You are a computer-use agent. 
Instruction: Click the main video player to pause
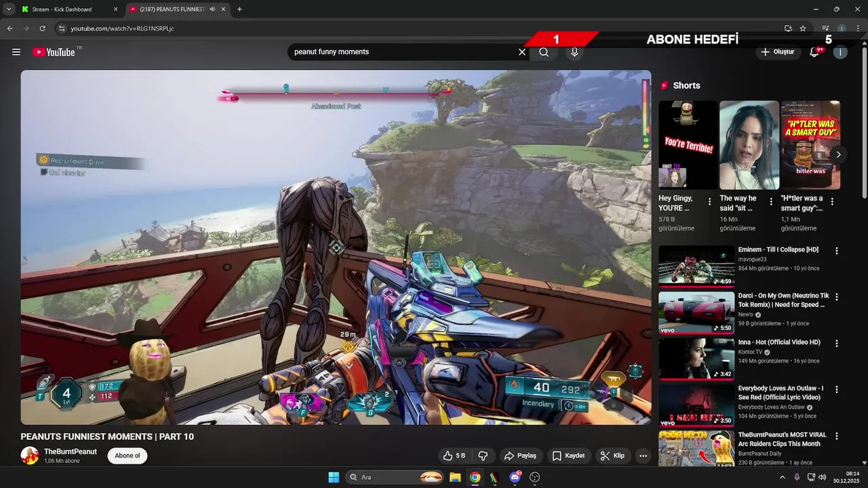click(x=336, y=247)
